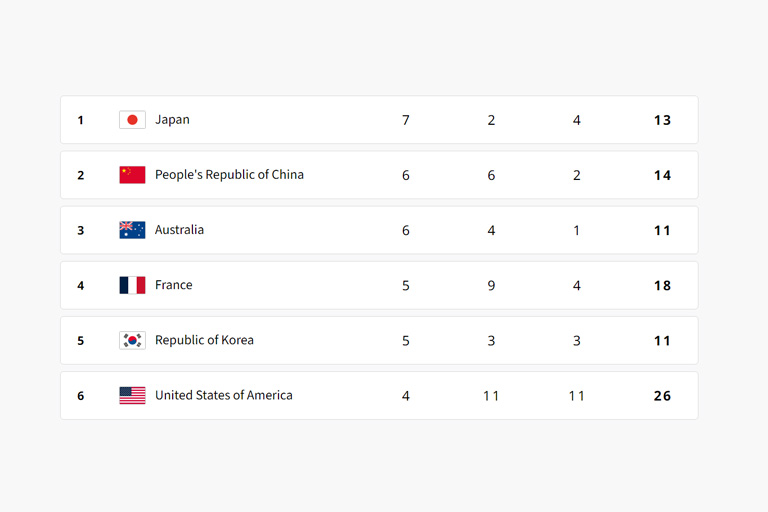Click the France flag icon
This screenshot has width=768, height=512.
(x=132, y=285)
